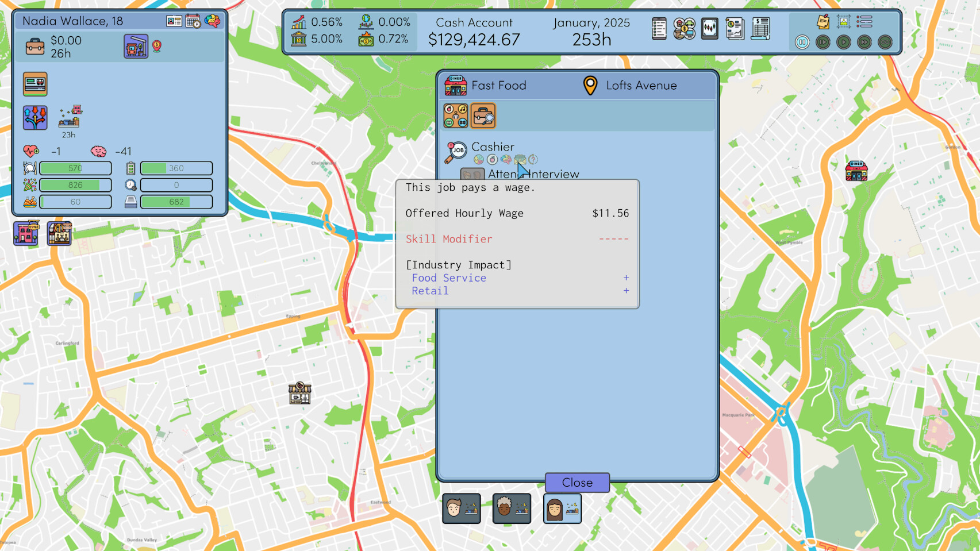
Task: Open the decision arrows icon in character panel
Action: (x=35, y=118)
